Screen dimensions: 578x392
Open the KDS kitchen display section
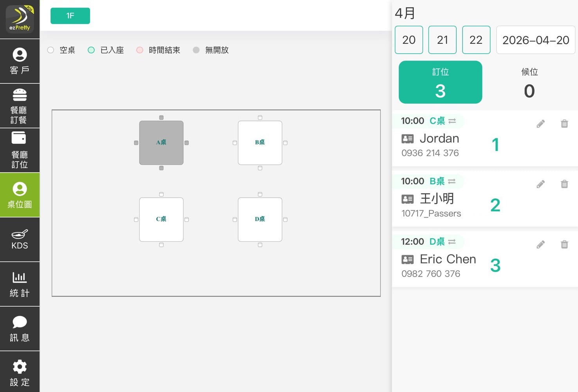pos(20,239)
